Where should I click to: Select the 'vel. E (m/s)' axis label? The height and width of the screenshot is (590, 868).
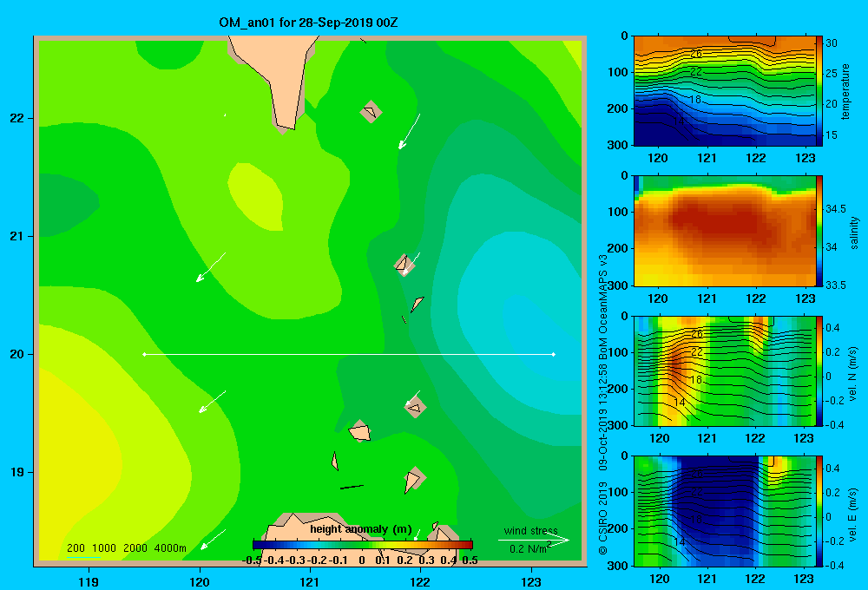click(853, 514)
